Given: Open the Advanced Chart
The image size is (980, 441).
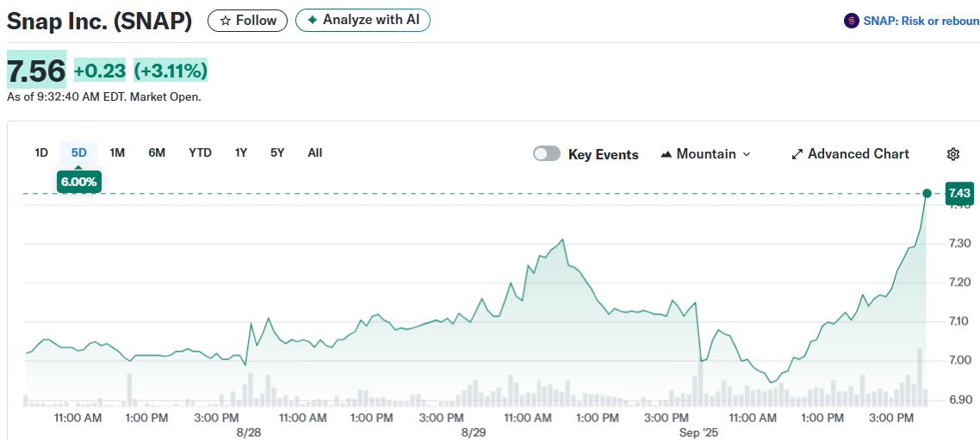Looking at the screenshot, I should point(850,154).
